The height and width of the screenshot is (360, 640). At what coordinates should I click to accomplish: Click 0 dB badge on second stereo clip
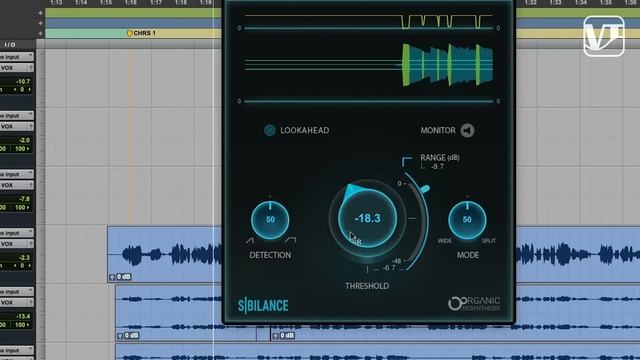(287, 336)
